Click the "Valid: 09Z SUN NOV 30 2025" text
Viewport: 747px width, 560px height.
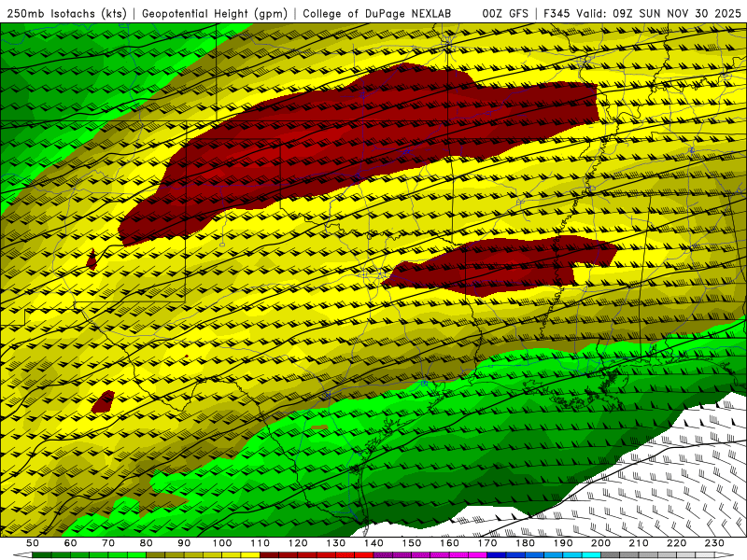coord(658,14)
